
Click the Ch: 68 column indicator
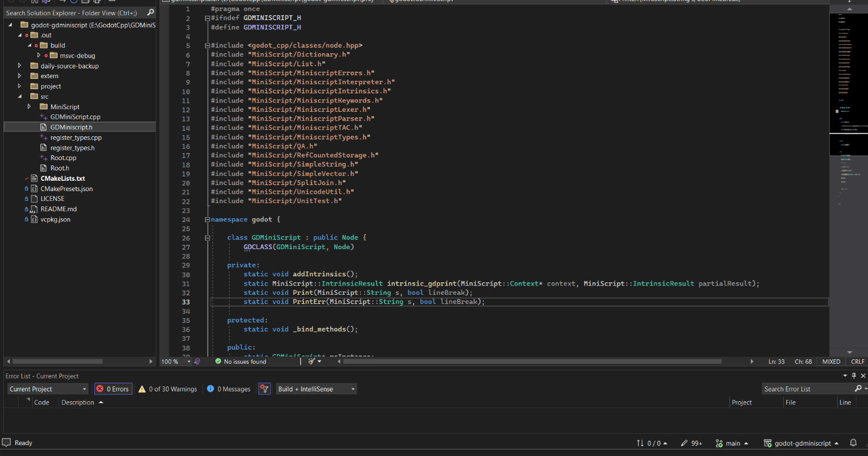[803, 362]
